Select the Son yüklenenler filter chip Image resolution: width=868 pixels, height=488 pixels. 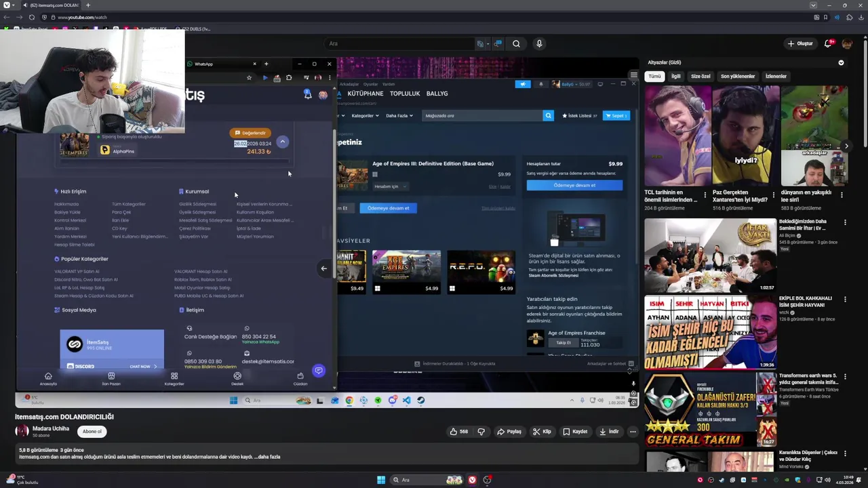pos(737,76)
